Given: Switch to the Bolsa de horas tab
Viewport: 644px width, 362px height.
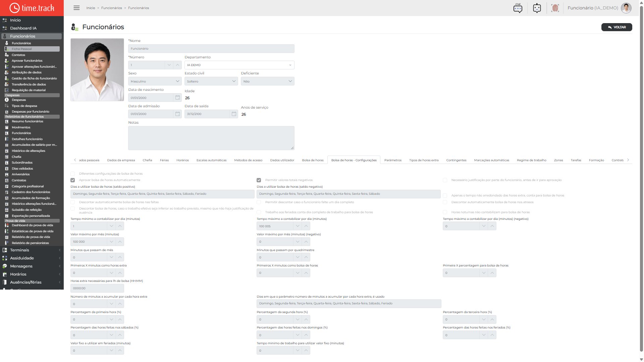Looking at the screenshot, I should pyautogui.click(x=313, y=160).
